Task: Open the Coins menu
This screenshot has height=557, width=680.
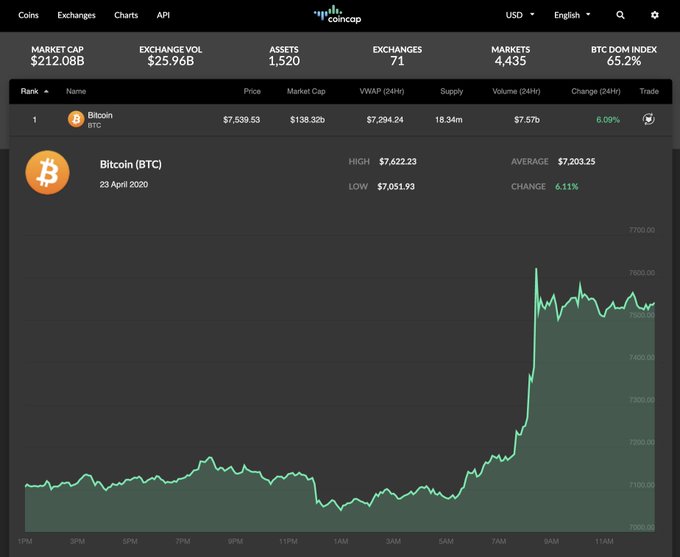Action: coord(28,15)
